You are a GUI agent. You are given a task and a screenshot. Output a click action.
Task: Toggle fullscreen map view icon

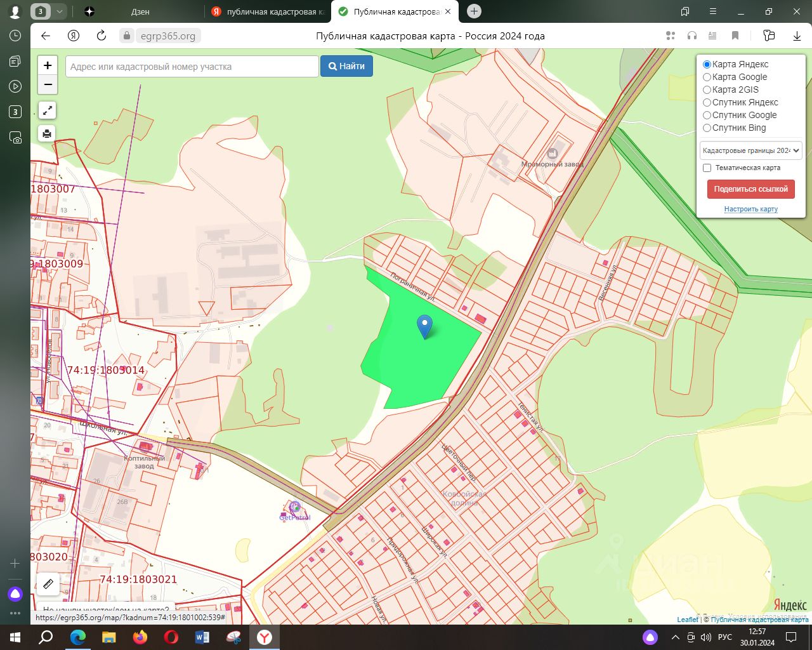[x=48, y=110]
